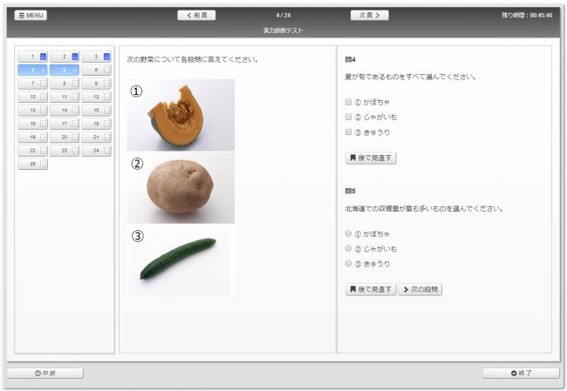Select radio ② じゃがいも in question 5

348,248
